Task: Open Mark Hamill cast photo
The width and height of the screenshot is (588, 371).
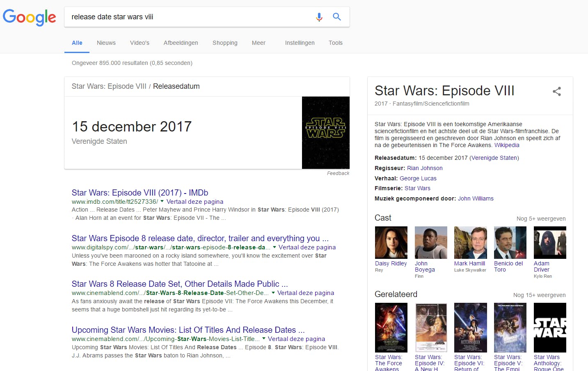Action: click(470, 242)
